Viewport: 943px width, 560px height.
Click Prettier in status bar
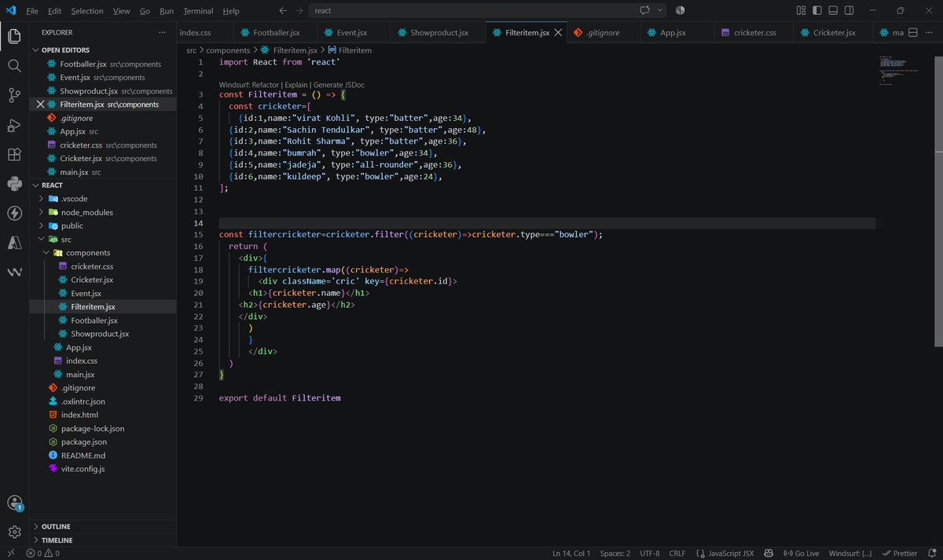point(900,553)
